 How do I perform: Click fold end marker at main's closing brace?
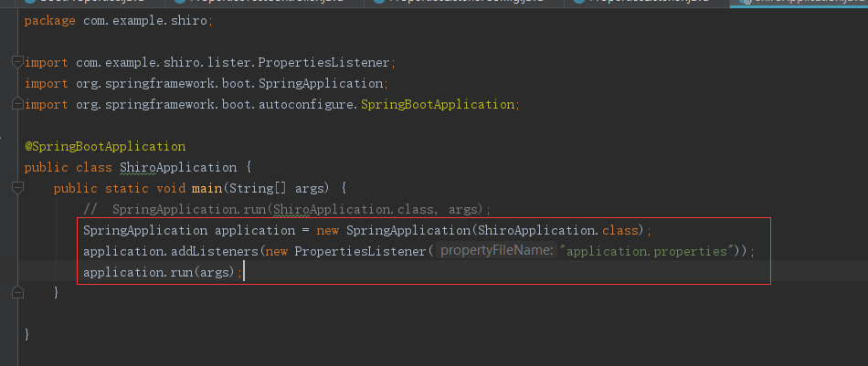16,293
